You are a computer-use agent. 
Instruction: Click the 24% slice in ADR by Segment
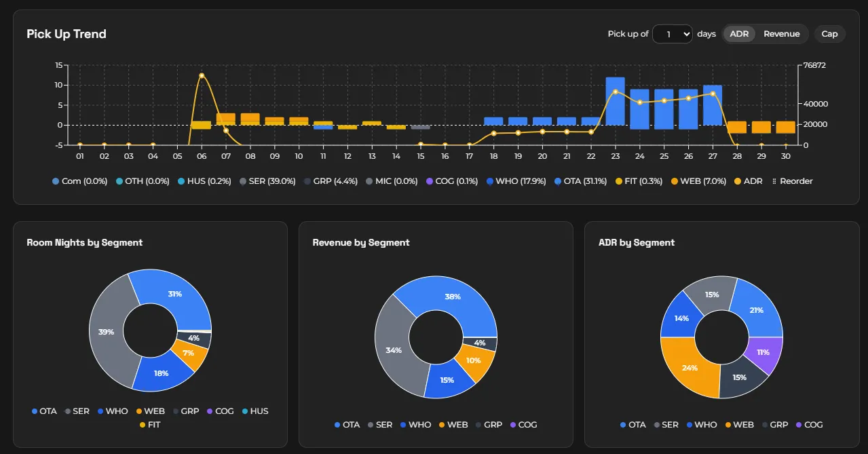(x=690, y=367)
